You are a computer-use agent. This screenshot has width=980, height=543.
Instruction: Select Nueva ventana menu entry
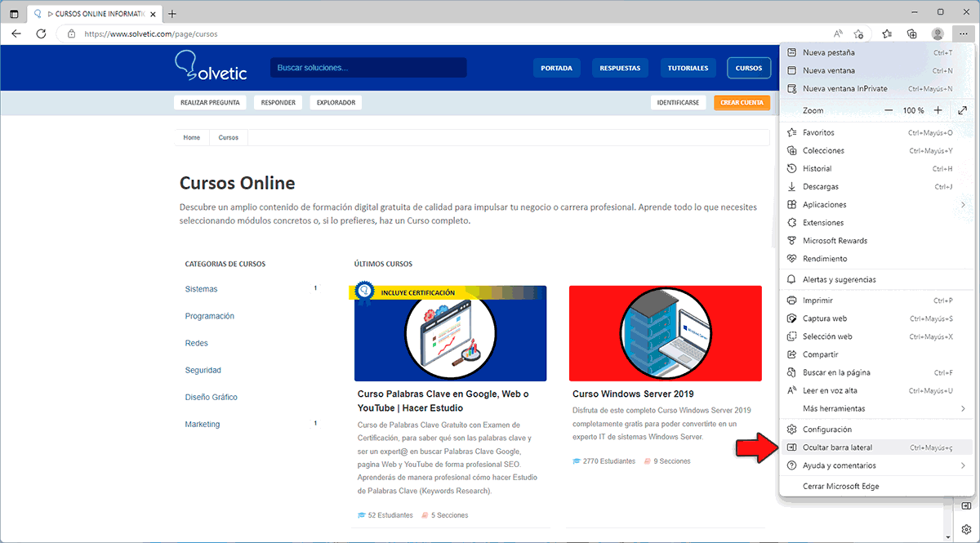click(876, 70)
